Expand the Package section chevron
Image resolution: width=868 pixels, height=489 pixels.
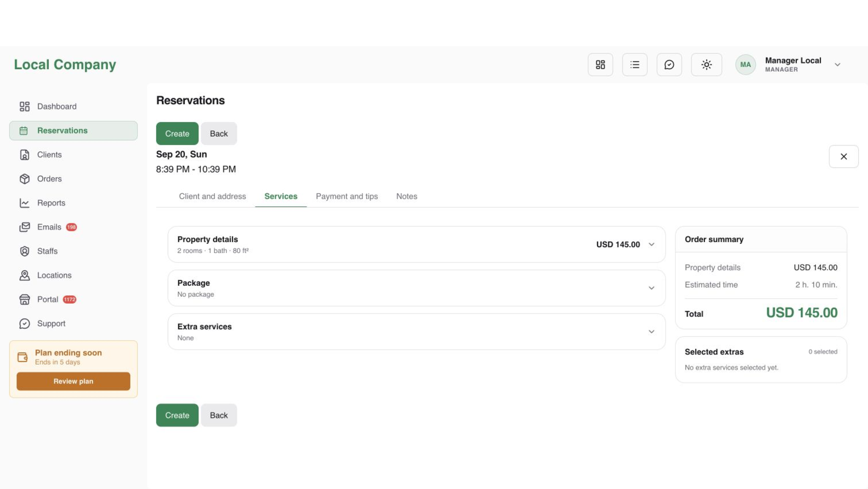tap(651, 288)
